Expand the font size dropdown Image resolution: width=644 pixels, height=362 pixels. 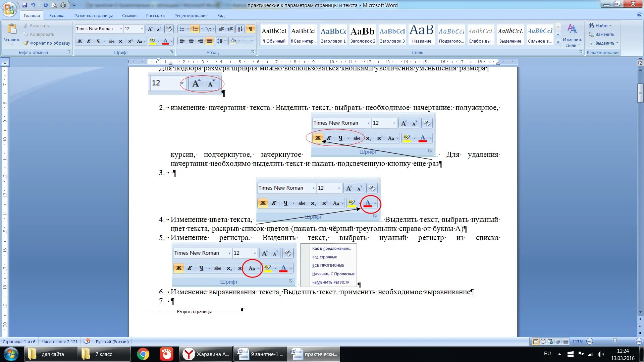pos(142,29)
